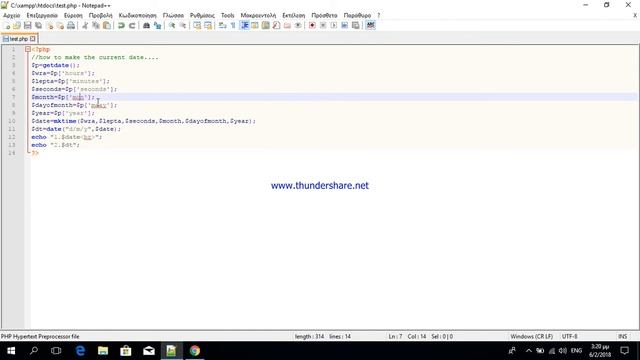Open the Tools menu
This screenshot has height=360, width=640.
tap(228, 15)
